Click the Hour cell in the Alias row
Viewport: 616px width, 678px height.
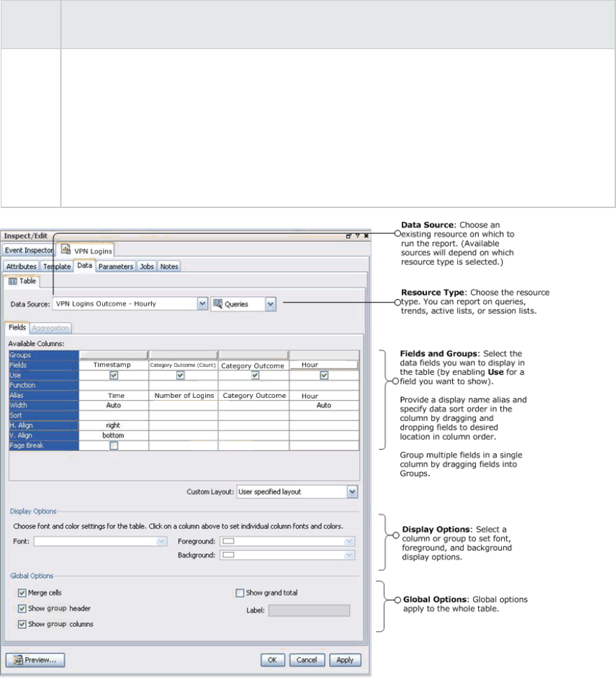(x=324, y=395)
